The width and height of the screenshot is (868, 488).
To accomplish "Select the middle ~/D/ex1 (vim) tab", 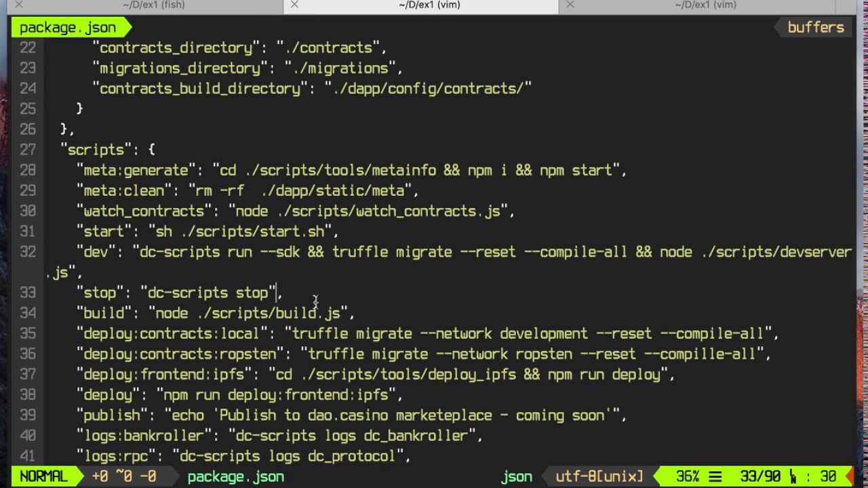I will coord(429,5).
